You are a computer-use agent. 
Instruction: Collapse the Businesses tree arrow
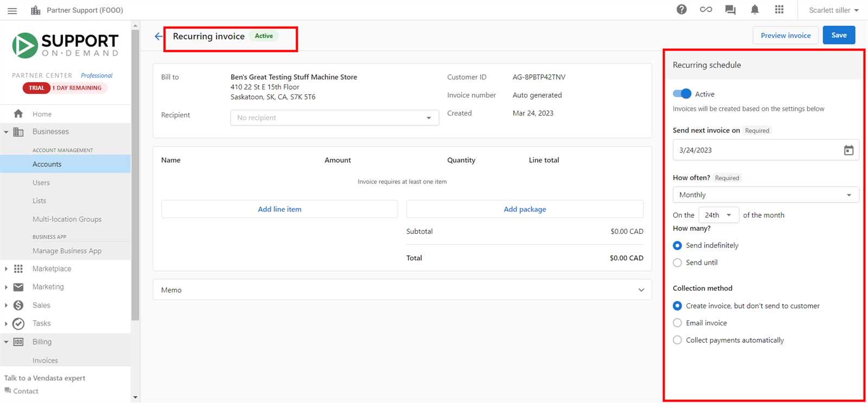tap(6, 132)
